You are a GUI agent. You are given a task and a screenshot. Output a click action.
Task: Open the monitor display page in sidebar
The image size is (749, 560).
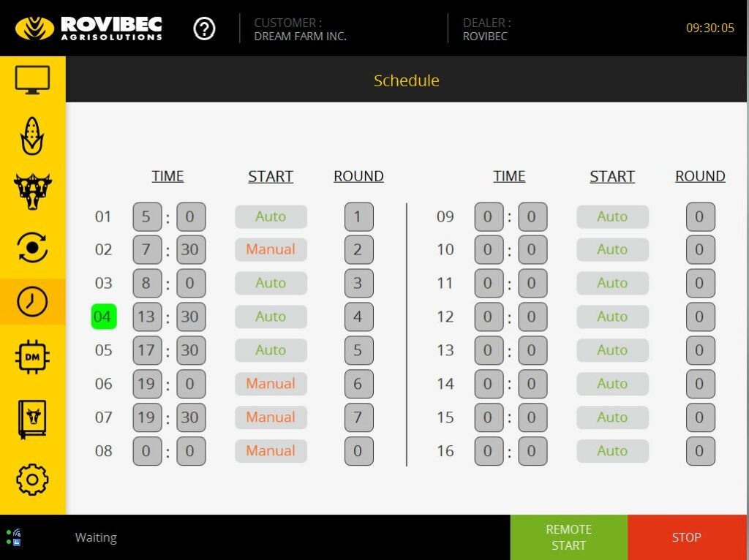point(32,80)
